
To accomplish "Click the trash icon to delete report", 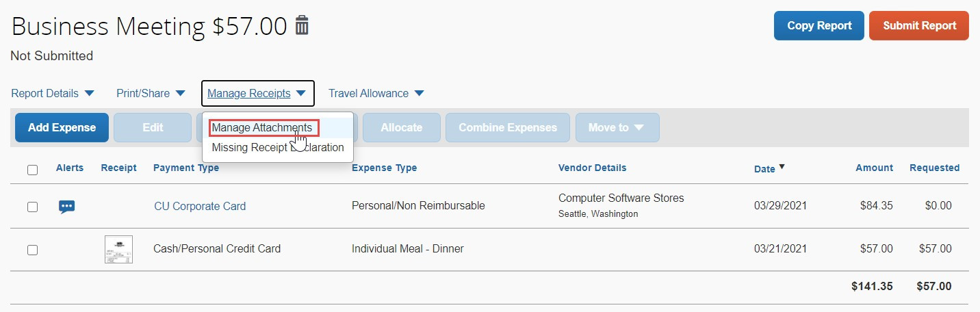I will coord(302,26).
